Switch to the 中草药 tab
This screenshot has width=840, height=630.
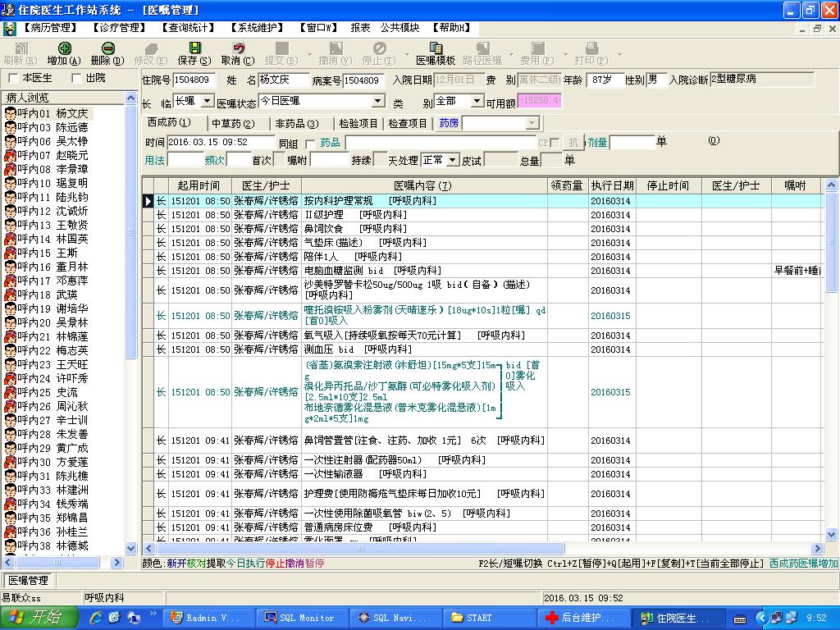[x=233, y=123]
